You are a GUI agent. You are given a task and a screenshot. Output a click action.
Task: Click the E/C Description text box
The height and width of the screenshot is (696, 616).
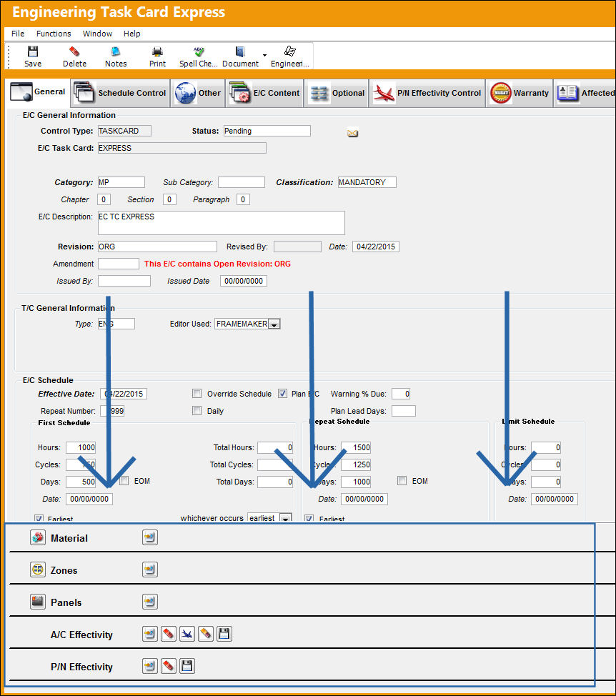(222, 223)
